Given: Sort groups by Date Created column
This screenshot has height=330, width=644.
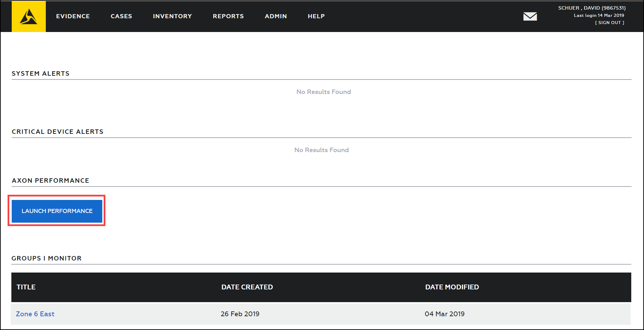Looking at the screenshot, I should coord(247,287).
